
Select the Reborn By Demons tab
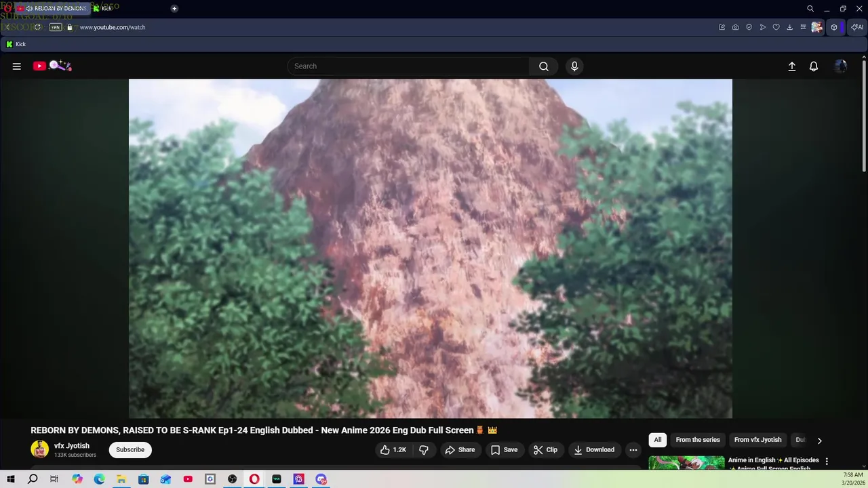pyautogui.click(x=54, y=9)
